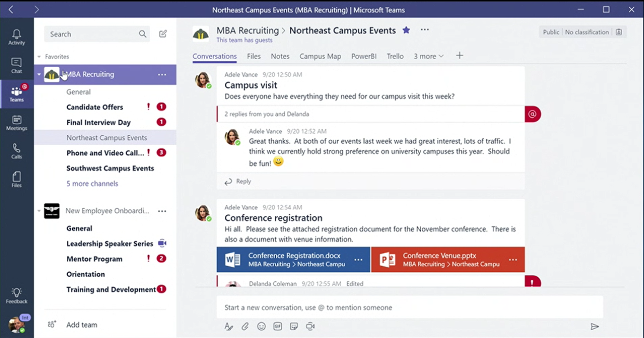Click MBA Recruiting in the header breadcrumb
Screen dimensions: 644x338
point(248,30)
